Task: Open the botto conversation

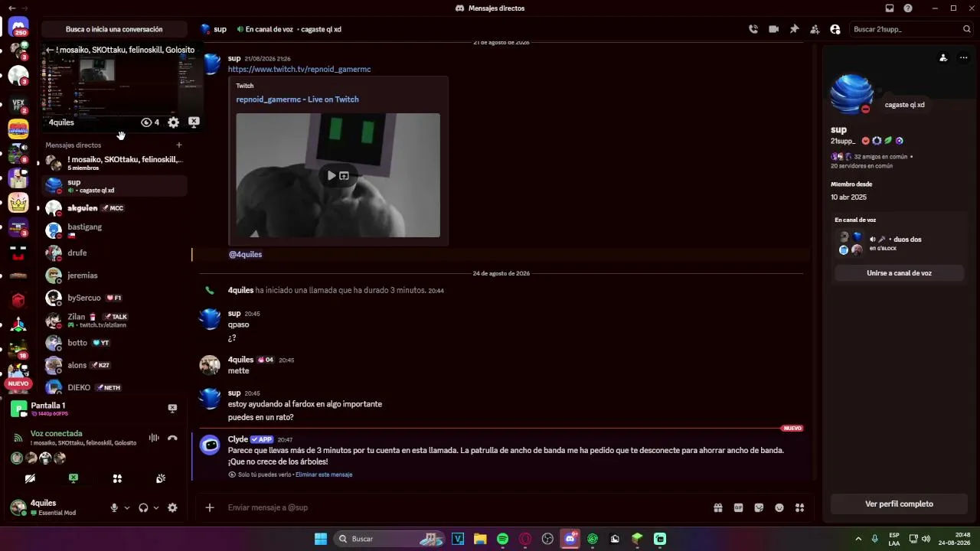Action: click(114, 343)
